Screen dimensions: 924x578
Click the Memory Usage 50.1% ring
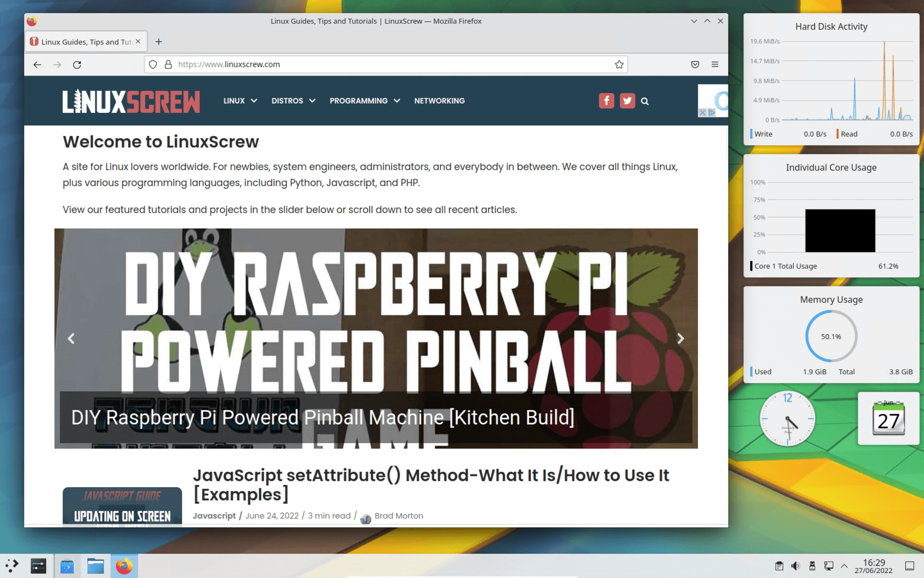(831, 336)
